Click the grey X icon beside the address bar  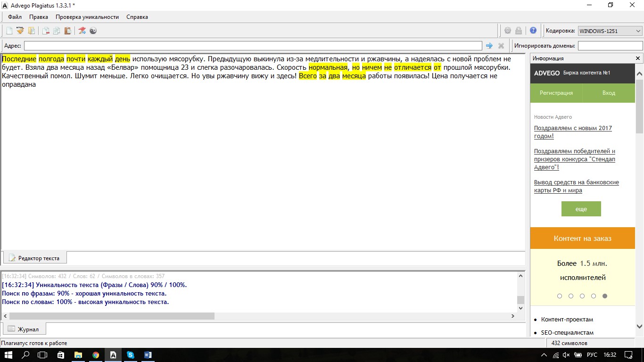pos(501,46)
